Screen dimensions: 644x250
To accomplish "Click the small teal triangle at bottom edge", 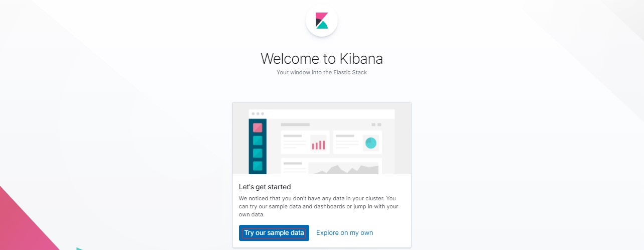I will click(79, 248).
